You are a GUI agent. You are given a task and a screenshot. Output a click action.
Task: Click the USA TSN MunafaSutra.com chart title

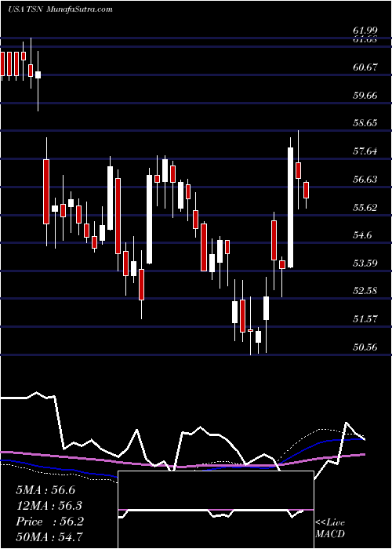[60, 9]
